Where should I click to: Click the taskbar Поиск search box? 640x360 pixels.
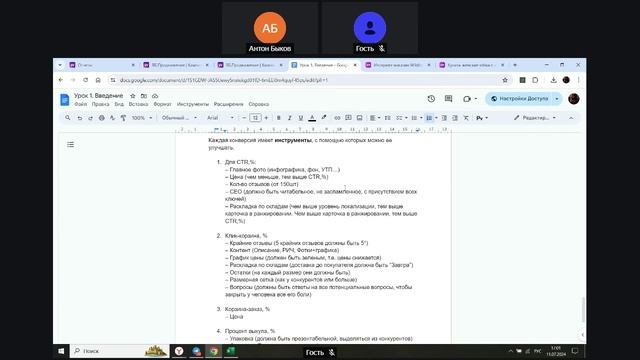120,351
